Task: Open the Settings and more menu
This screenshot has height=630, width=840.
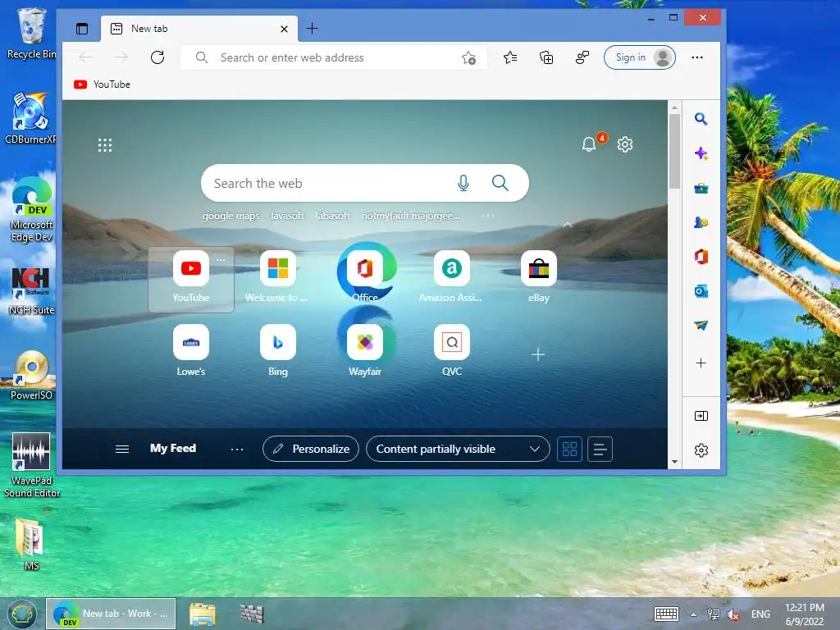Action: [697, 57]
